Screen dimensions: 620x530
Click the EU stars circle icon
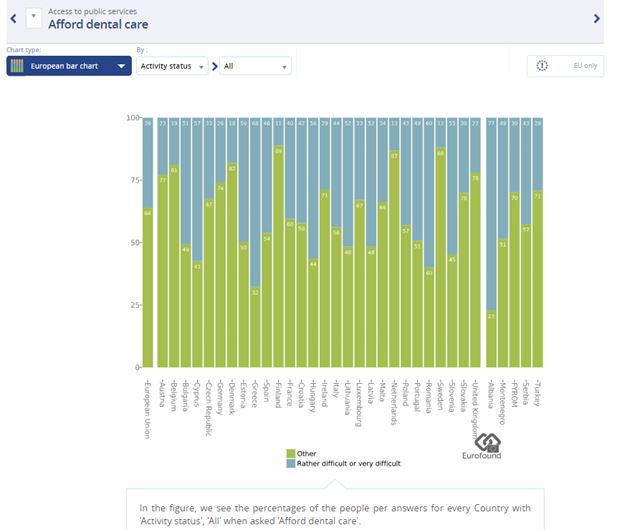543,66
